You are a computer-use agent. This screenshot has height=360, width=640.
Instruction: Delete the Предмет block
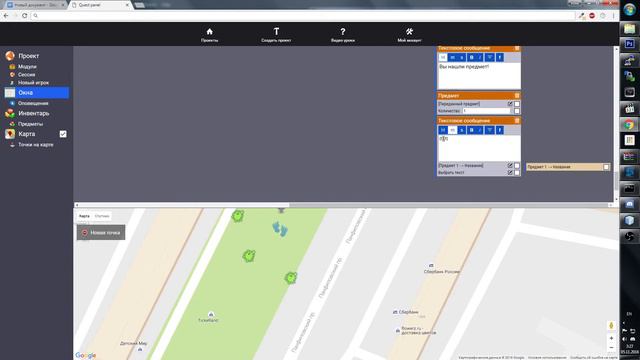coord(517,96)
